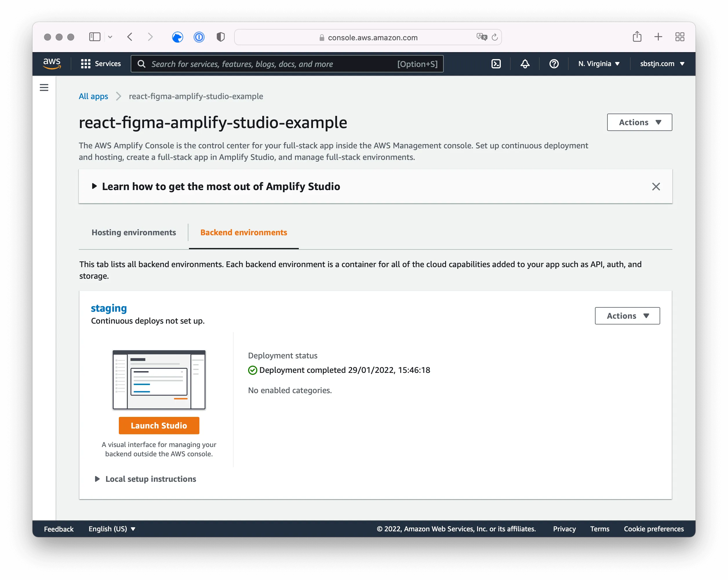This screenshot has width=728, height=580.
Task: Click the AWS logo to go home
Action: (x=52, y=63)
